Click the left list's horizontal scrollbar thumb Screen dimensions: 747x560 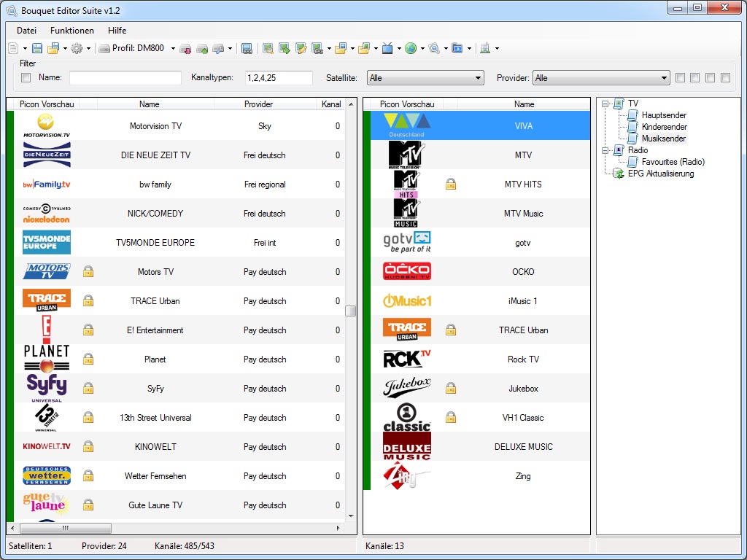(66, 528)
